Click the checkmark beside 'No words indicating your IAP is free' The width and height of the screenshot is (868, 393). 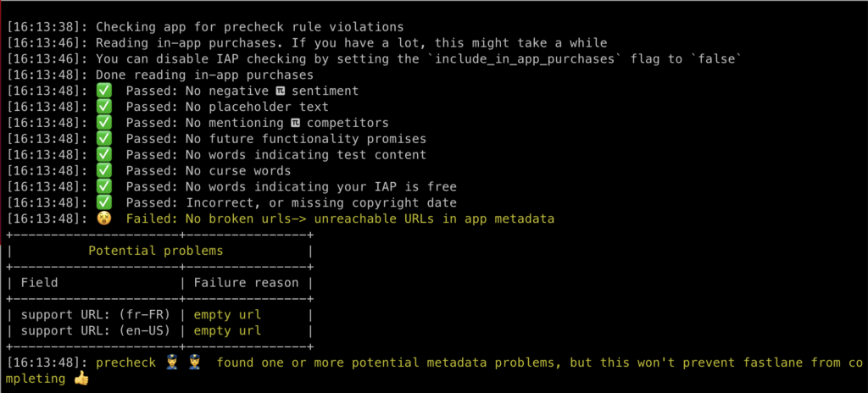pos(104,187)
